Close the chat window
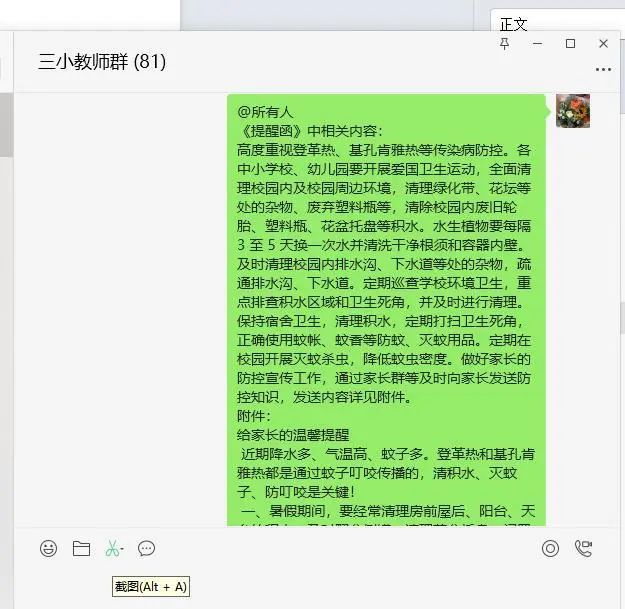The height and width of the screenshot is (609, 625). pos(603,43)
